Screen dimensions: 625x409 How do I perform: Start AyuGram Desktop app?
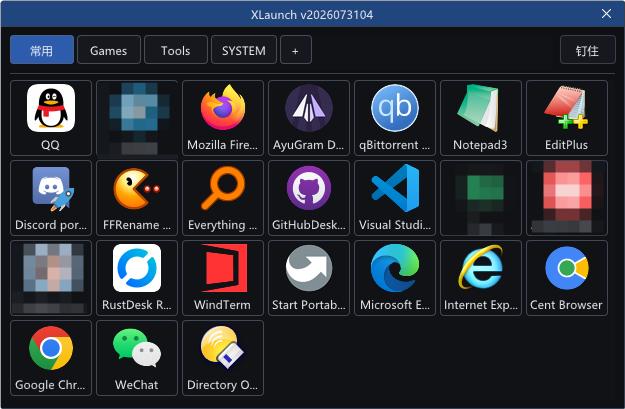pyautogui.click(x=309, y=118)
